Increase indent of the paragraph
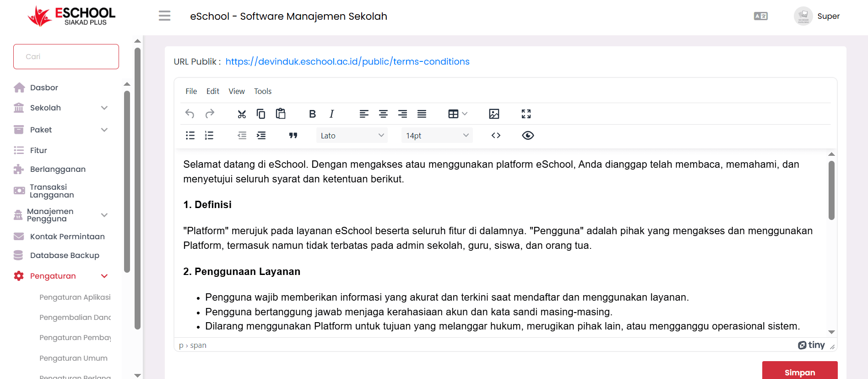Viewport: 868px width, 379px height. pos(261,135)
